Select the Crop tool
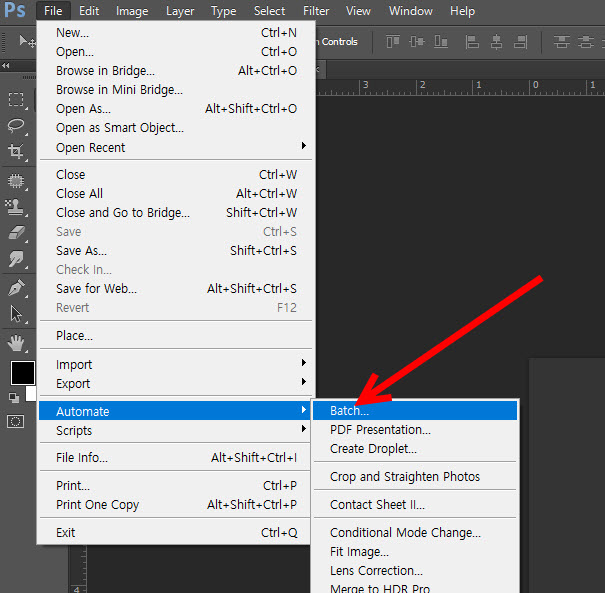The height and width of the screenshot is (593, 605). coord(16,152)
